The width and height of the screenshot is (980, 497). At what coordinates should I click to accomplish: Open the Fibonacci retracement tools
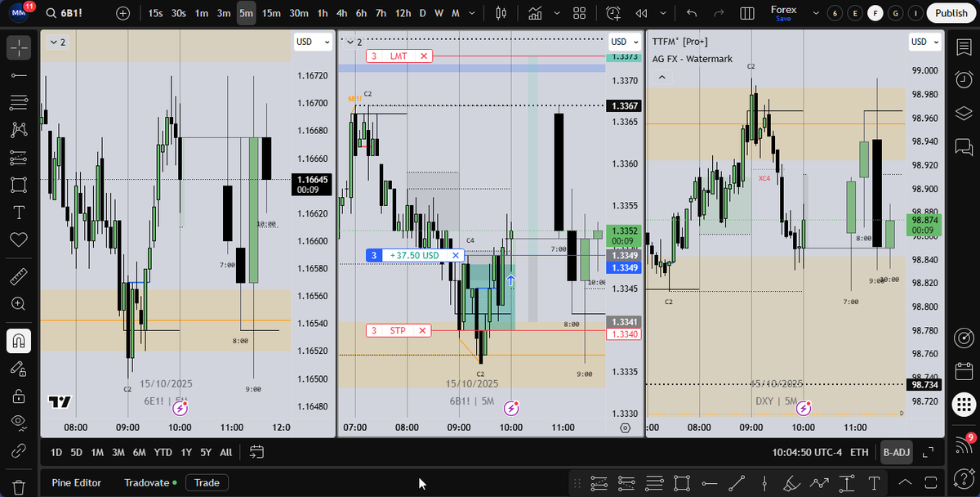click(19, 102)
